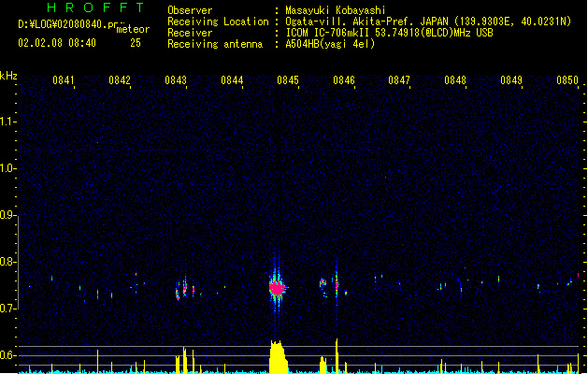Click the 0844 time marker
This screenshot has height=374, width=588.
pyautogui.click(x=232, y=80)
